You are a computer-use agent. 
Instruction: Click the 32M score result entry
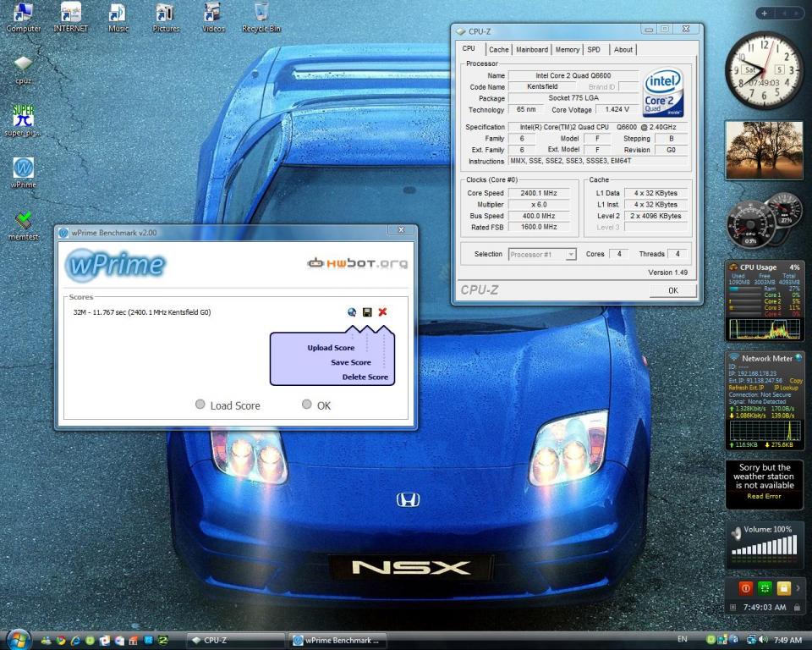(x=142, y=312)
